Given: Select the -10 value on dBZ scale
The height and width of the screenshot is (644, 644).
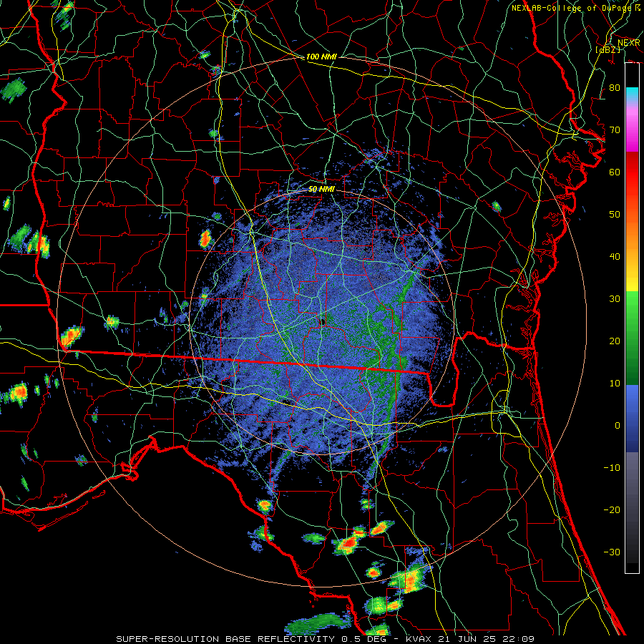Looking at the screenshot, I should coord(612,468).
